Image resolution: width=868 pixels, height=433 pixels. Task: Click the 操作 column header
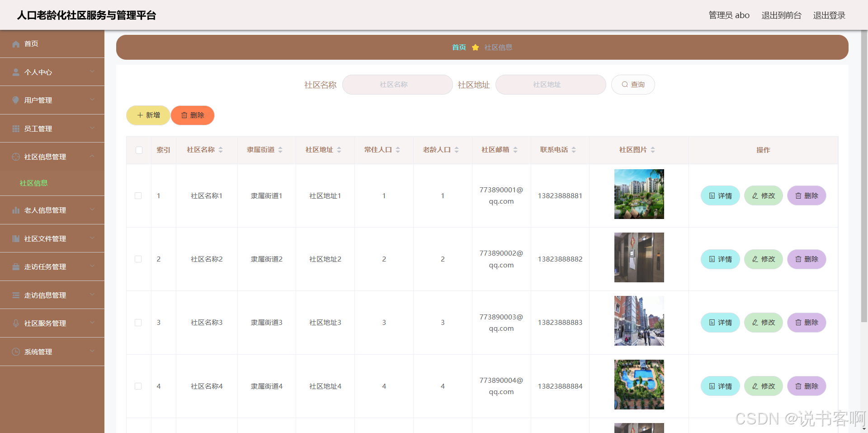coord(763,150)
